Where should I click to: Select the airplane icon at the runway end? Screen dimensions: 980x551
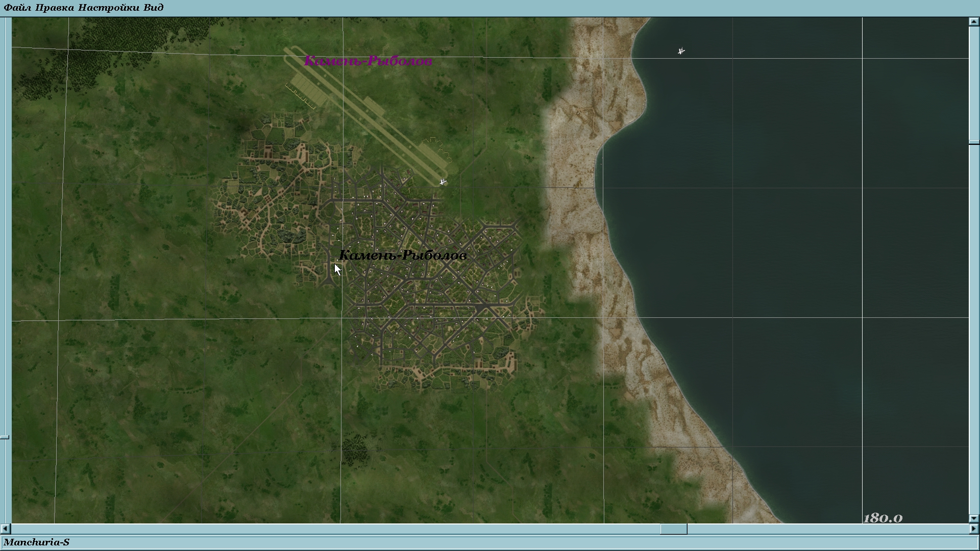pyautogui.click(x=443, y=182)
